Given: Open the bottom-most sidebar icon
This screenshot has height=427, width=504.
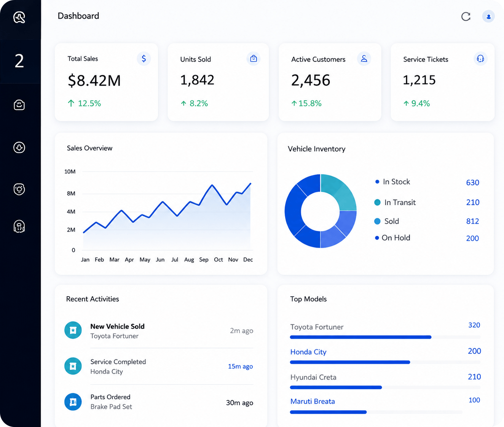Looking at the screenshot, I should (19, 226).
